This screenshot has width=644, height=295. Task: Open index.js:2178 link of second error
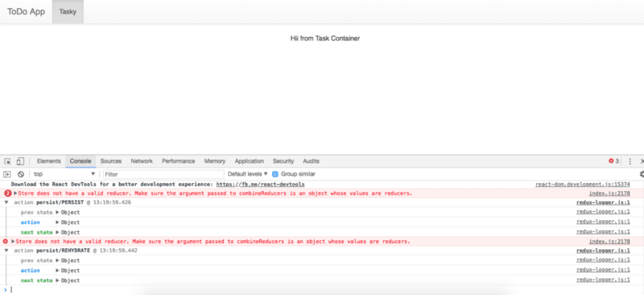609,242
